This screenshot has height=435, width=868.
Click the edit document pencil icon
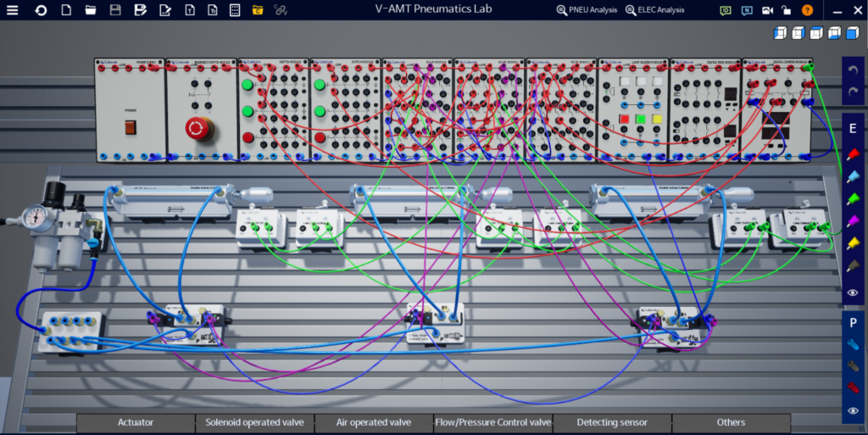(x=165, y=10)
